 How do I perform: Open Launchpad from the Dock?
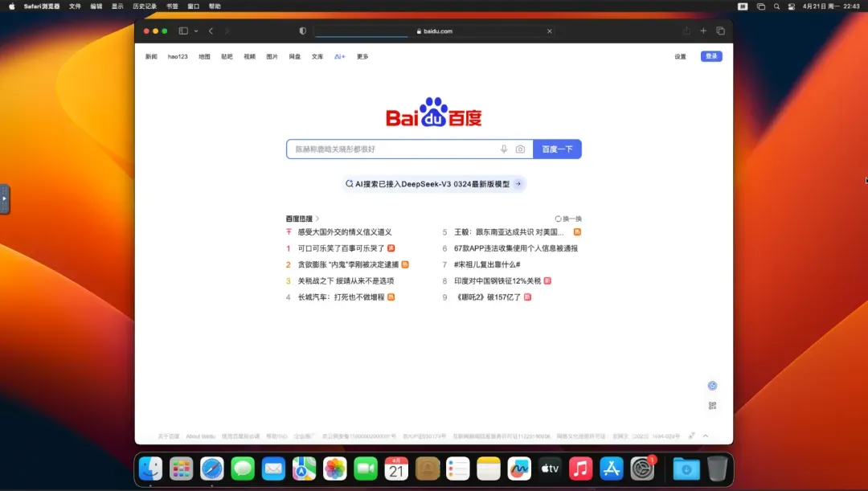click(181, 468)
